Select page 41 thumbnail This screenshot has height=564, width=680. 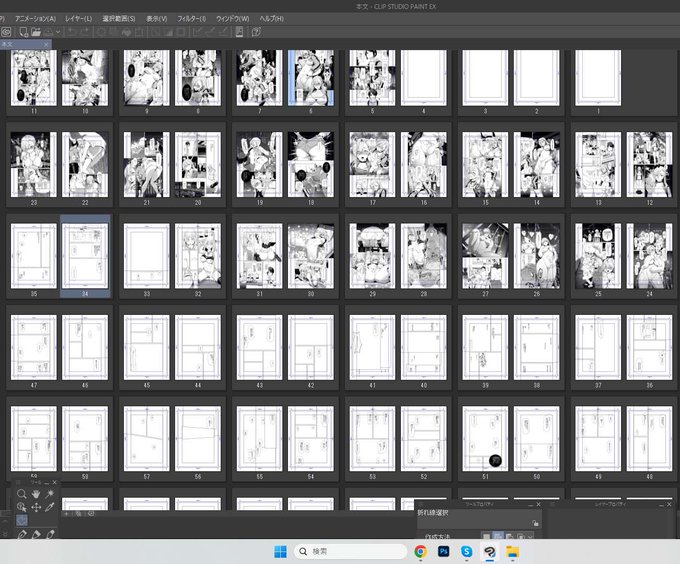373,348
